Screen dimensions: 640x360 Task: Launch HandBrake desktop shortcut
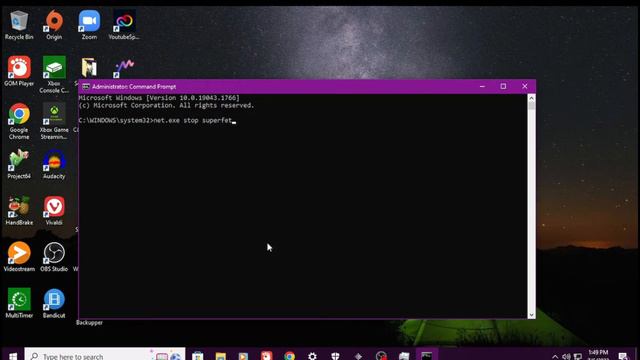tap(19, 211)
